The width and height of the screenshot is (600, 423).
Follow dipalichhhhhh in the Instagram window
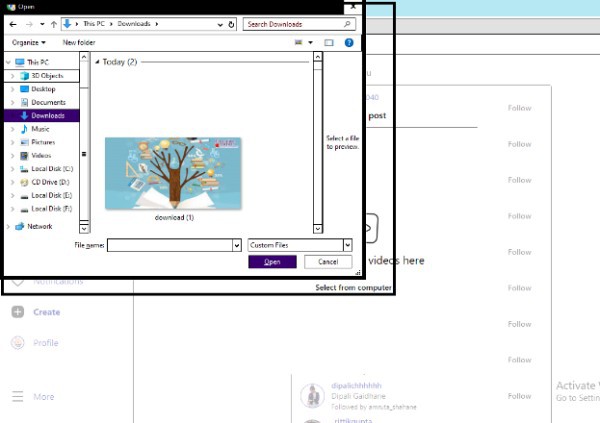click(x=519, y=396)
